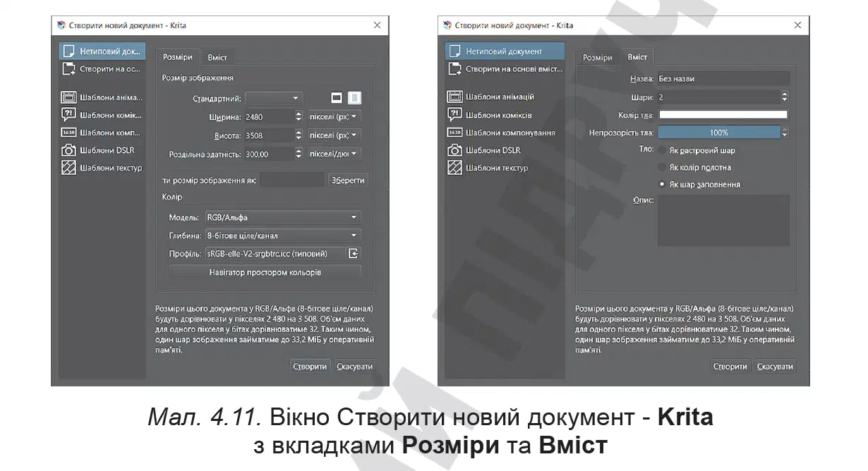Click layers count field showing 2
The image size is (868, 471).
[718, 97]
